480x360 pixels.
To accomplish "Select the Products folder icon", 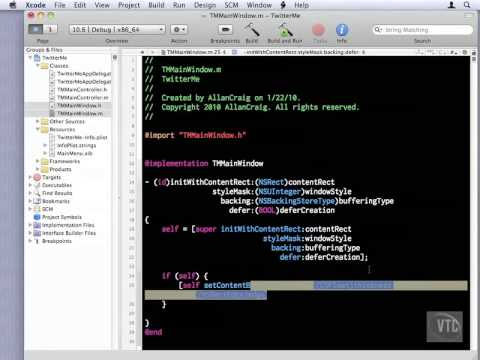I will (x=45, y=169).
